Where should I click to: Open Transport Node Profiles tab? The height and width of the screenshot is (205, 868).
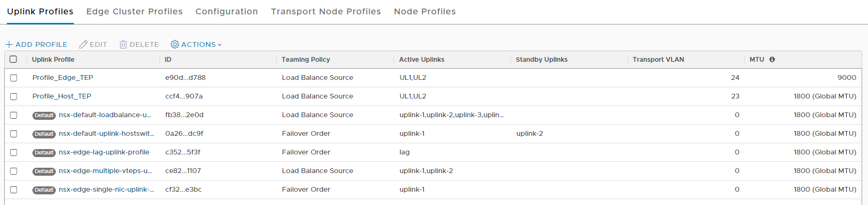click(x=326, y=12)
